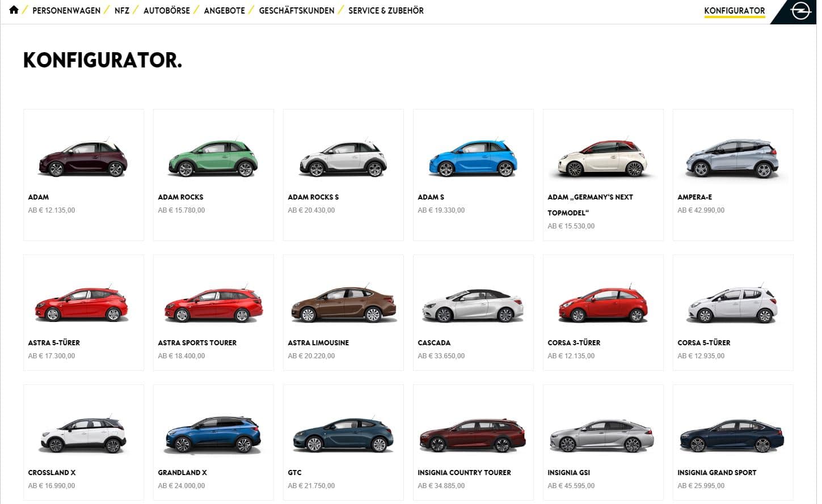822x504 pixels.
Task: Click price "AB € 21.750,00"
Action: [311, 486]
